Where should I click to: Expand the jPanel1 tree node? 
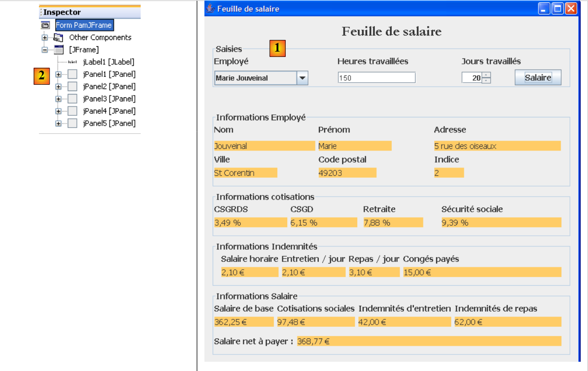pos(58,74)
